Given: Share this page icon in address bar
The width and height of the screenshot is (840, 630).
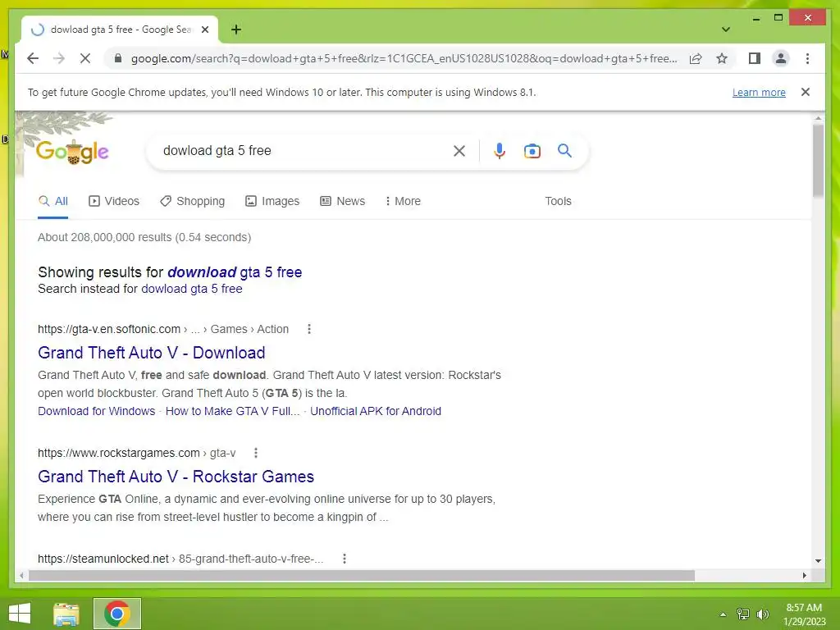Looking at the screenshot, I should pos(696,58).
